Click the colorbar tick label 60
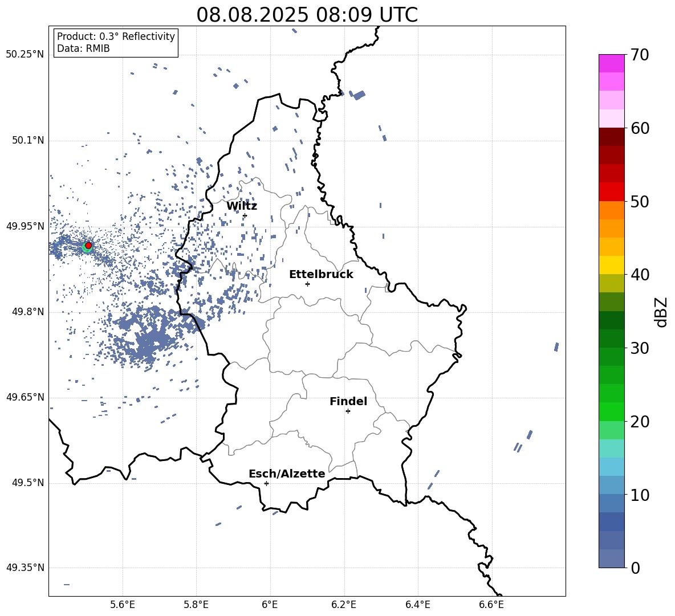 (x=640, y=128)
